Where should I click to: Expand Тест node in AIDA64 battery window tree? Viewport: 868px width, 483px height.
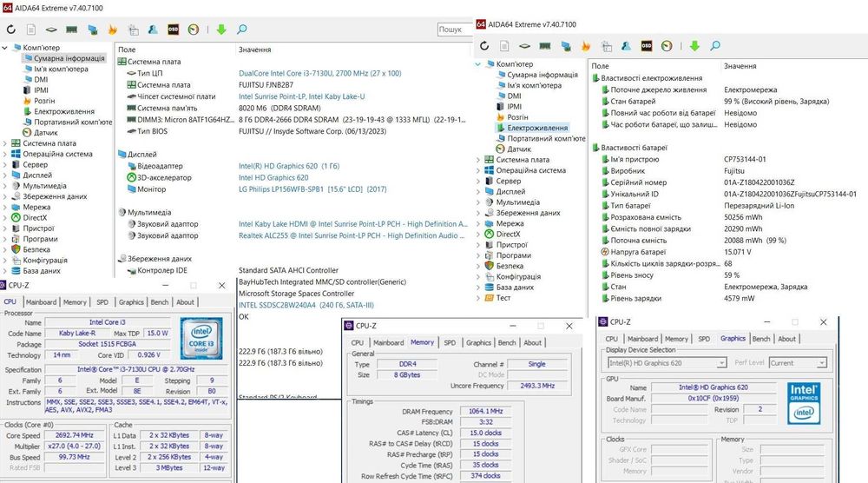click(478, 298)
